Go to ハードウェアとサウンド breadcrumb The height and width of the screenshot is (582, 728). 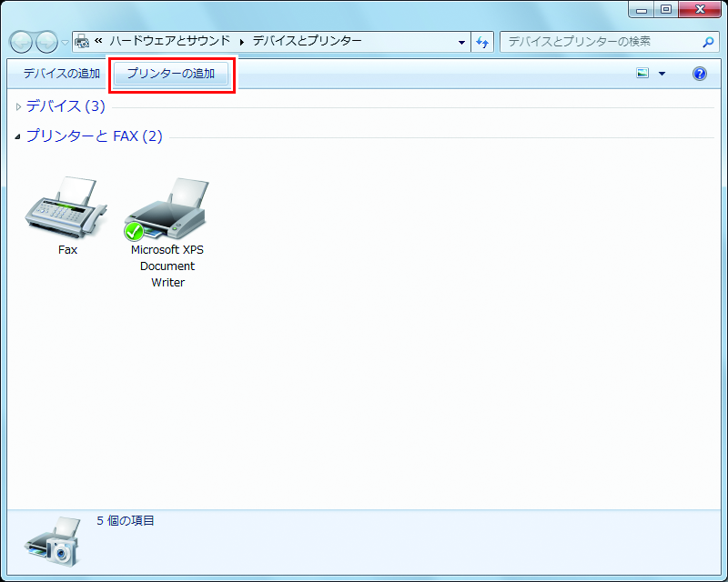(169, 41)
